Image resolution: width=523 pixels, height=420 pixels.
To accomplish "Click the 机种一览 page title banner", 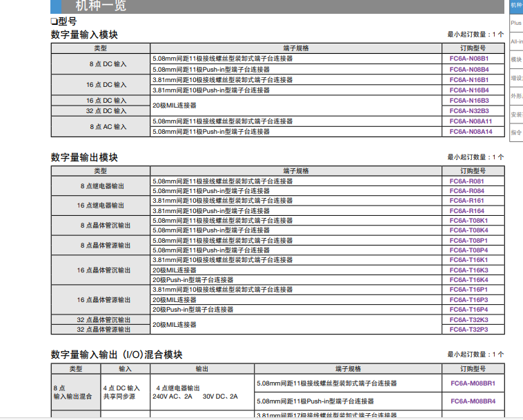I will point(110,6).
